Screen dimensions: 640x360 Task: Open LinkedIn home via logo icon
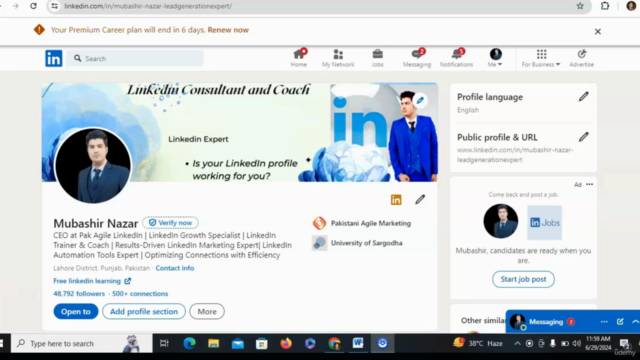click(53, 58)
